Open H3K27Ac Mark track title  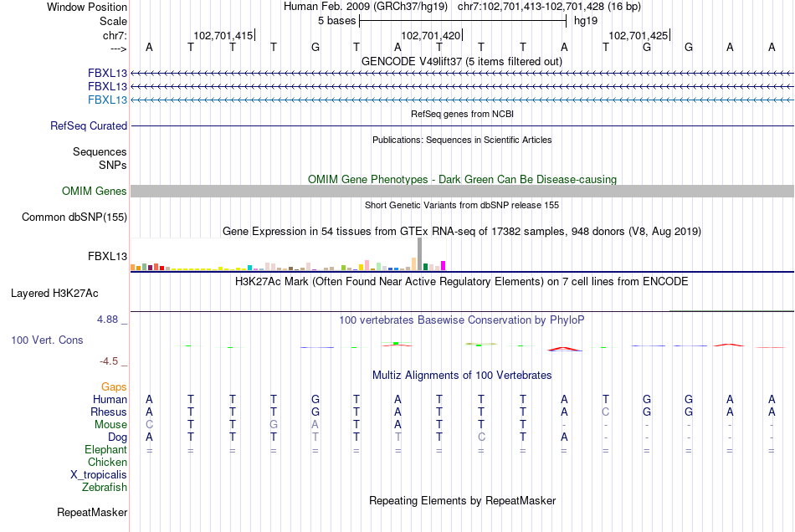[x=461, y=282]
